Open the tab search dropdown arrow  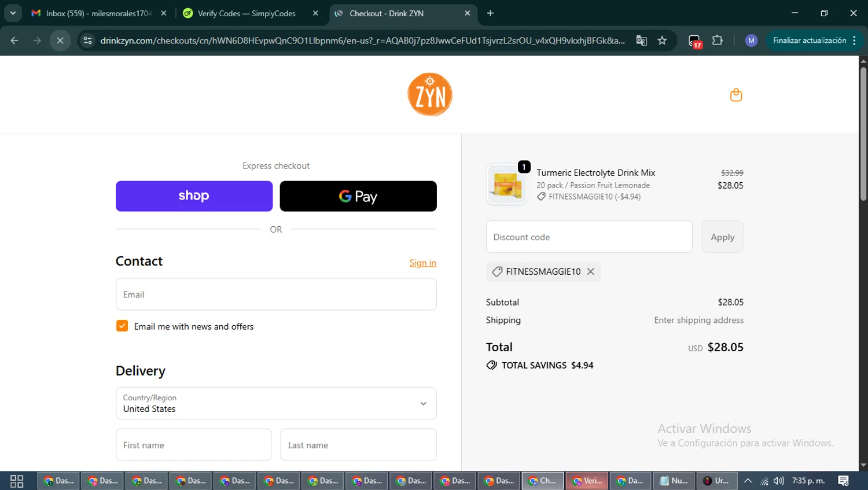click(13, 13)
